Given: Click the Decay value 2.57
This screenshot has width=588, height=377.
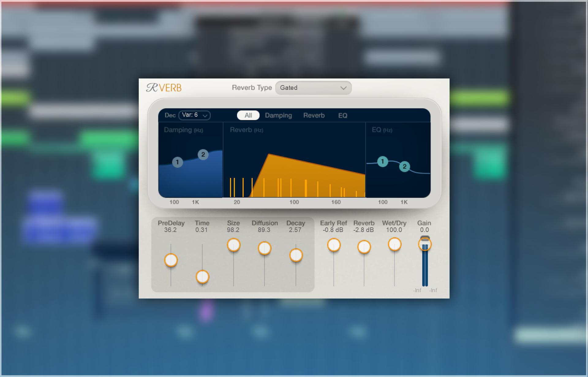Looking at the screenshot, I should tap(295, 230).
